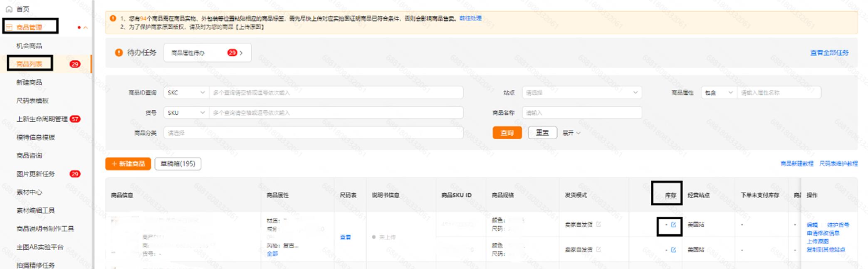Click edit icon beside second 卖家自发货
This screenshot has width=868, height=269.
598,249
